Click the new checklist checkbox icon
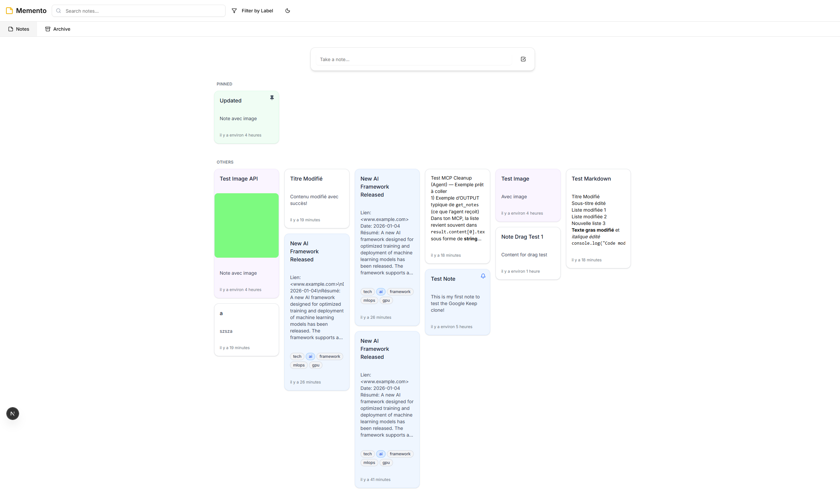This screenshot has width=840, height=504. [523, 59]
